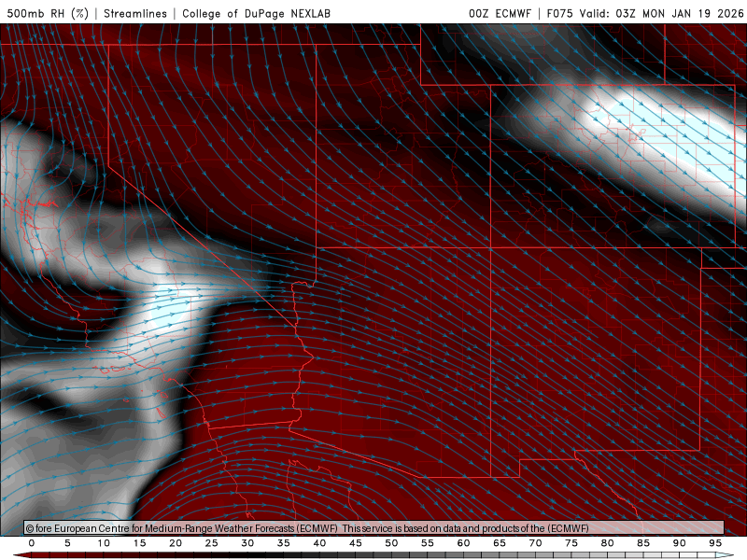Click the "25" tick label on the legend
Image resolution: width=747 pixels, height=560 pixels.
tap(212, 543)
